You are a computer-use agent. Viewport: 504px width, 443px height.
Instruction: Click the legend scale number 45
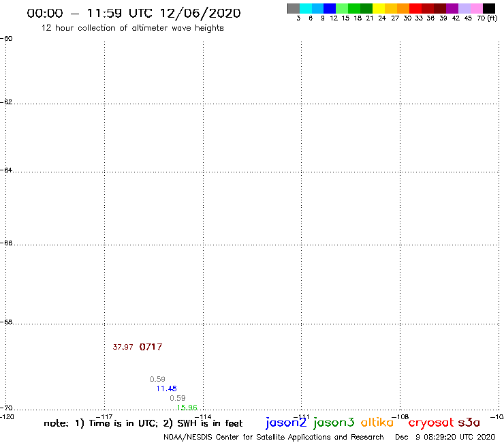pos(468,18)
